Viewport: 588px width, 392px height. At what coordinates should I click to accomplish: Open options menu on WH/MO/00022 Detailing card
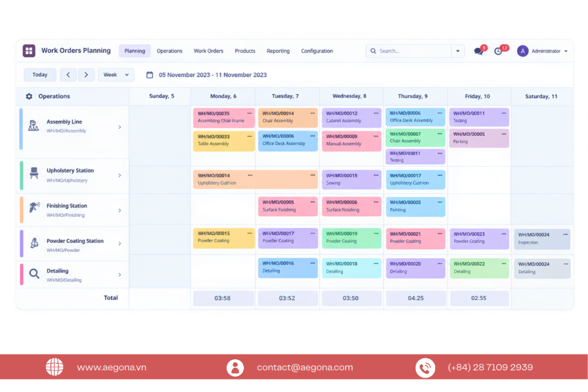pos(504,264)
